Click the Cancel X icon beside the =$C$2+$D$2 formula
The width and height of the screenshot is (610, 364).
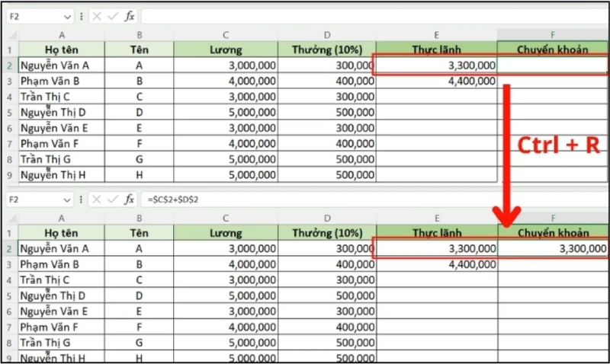[97, 199]
